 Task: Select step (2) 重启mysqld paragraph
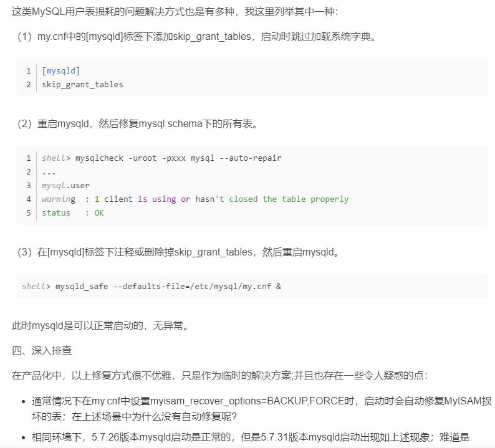point(138,123)
